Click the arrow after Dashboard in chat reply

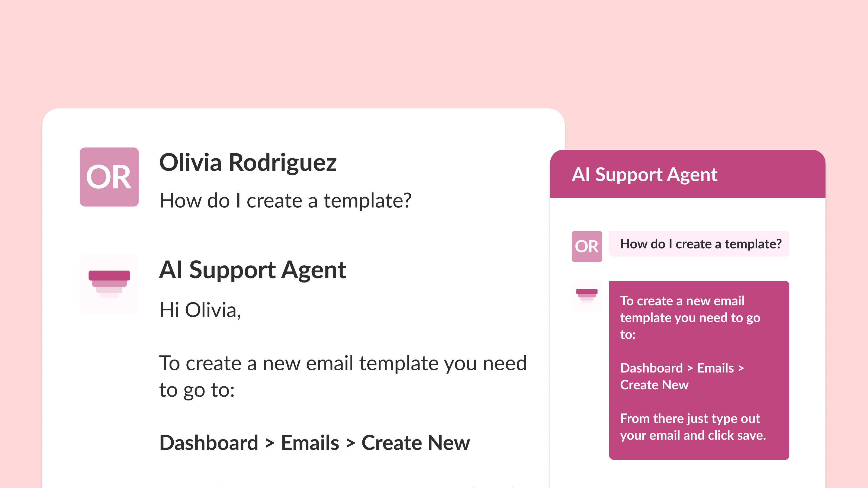[690, 368]
